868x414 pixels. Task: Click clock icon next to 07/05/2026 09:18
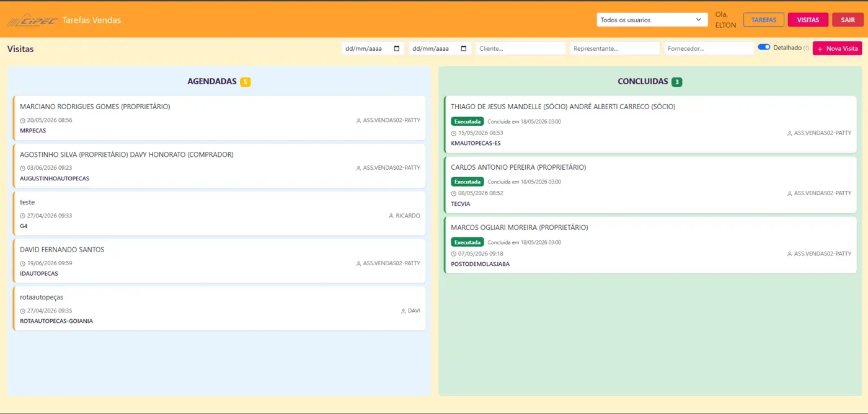[x=454, y=254]
